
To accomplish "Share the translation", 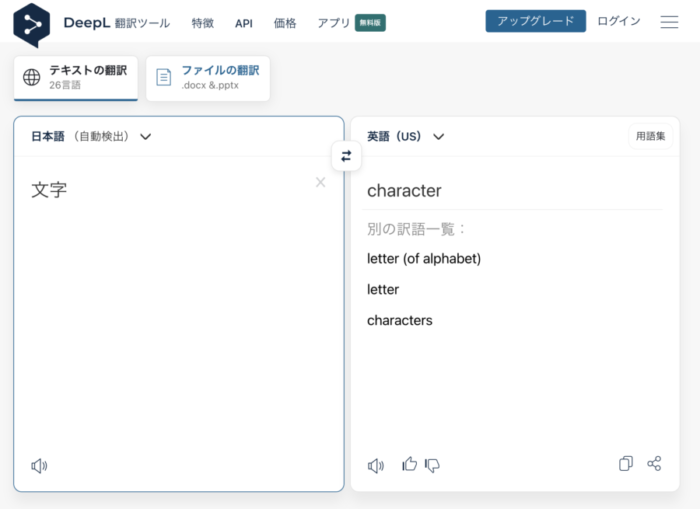I will tap(654, 463).
